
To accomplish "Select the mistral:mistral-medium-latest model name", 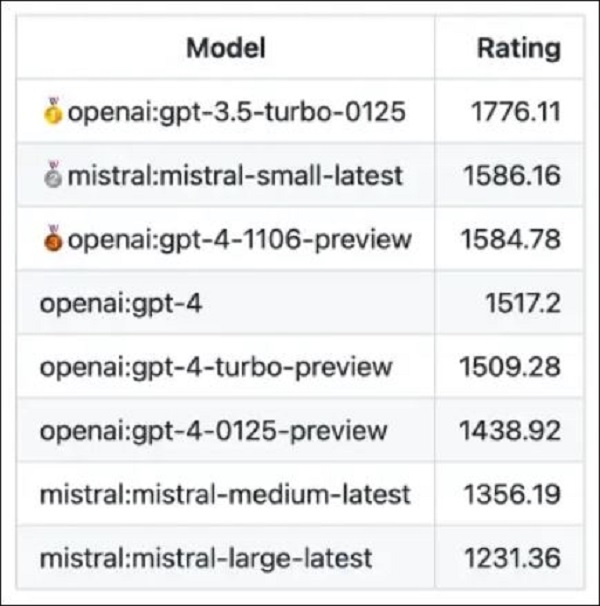I will 225,493.
